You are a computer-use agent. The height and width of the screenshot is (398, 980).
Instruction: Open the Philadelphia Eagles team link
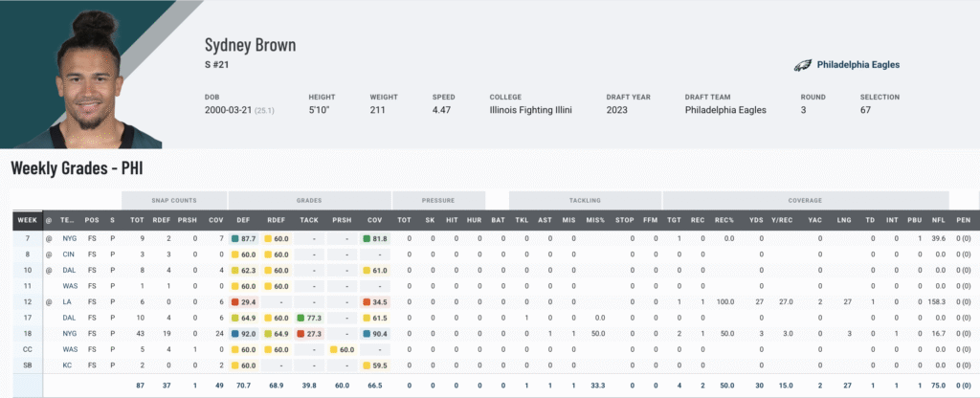click(x=857, y=65)
